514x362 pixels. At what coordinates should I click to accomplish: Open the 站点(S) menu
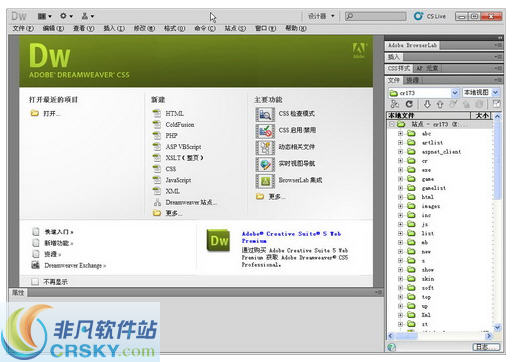pyautogui.click(x=235, y=28)
